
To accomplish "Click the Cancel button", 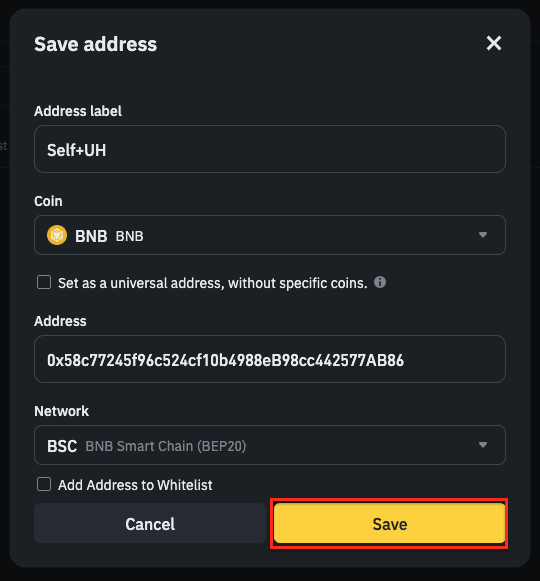I will (150, 524).
